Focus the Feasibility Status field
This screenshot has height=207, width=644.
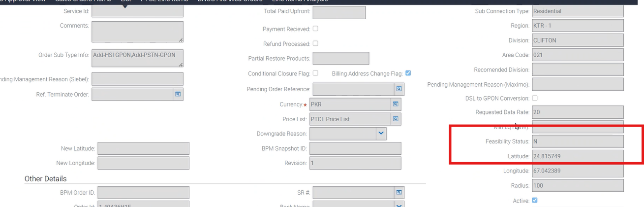(x=578, y=141)
